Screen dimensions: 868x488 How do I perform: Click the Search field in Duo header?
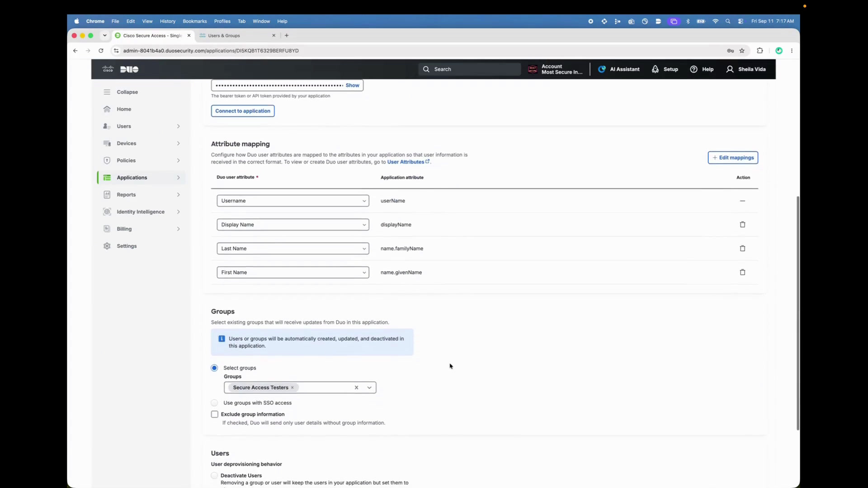(x=469, y=69)
